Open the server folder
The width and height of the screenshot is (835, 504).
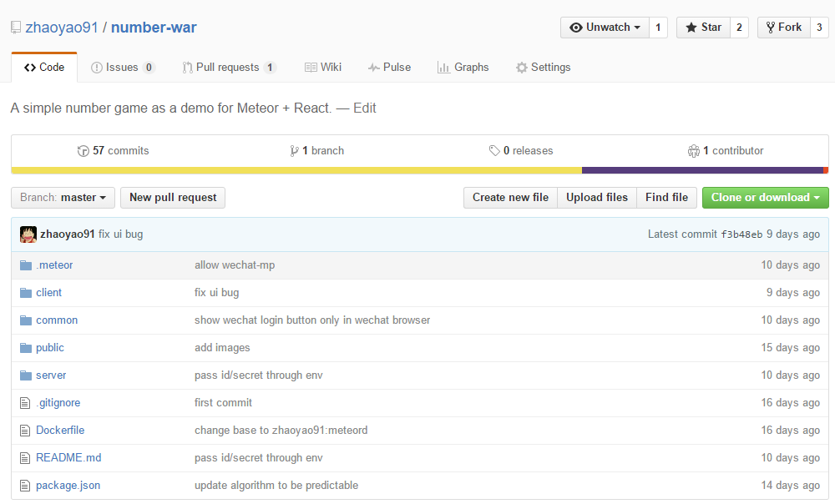51,375
